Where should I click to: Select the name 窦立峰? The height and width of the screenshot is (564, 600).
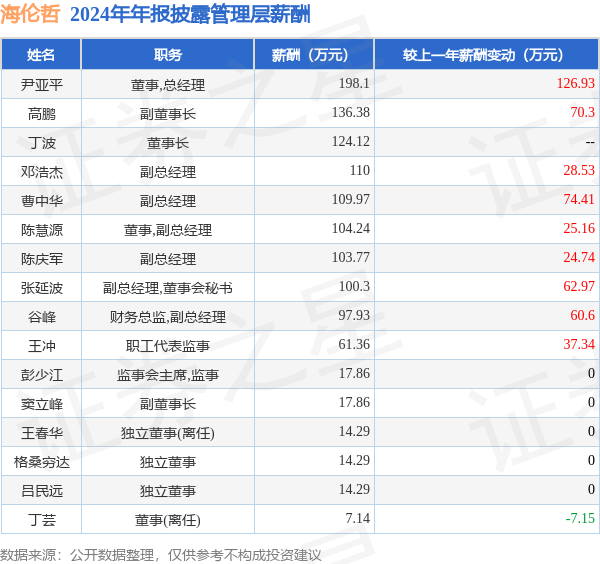[x=41, y=404]
